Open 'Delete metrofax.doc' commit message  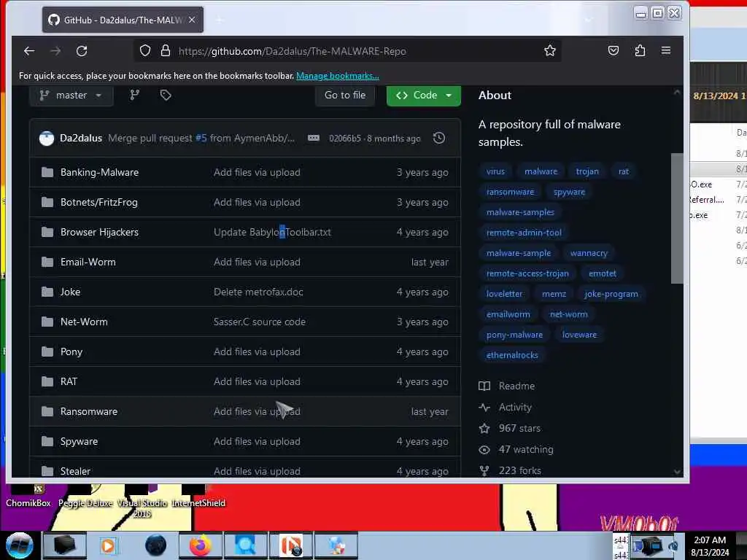[x=258, y=292]
